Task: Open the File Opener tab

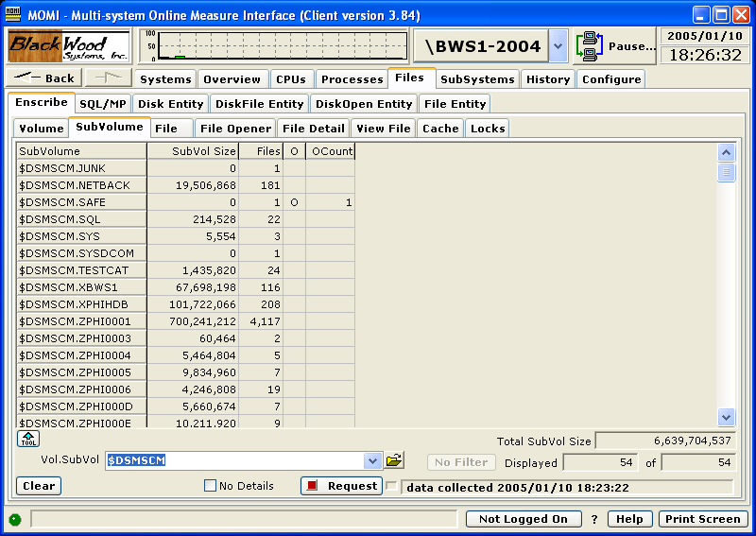Action: pos(236,129)
